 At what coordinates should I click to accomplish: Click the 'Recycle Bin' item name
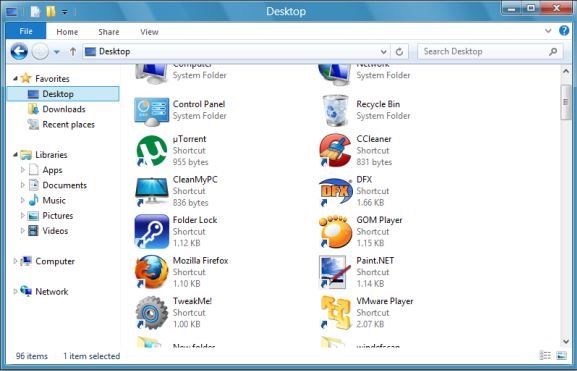(x=378, y=104)
